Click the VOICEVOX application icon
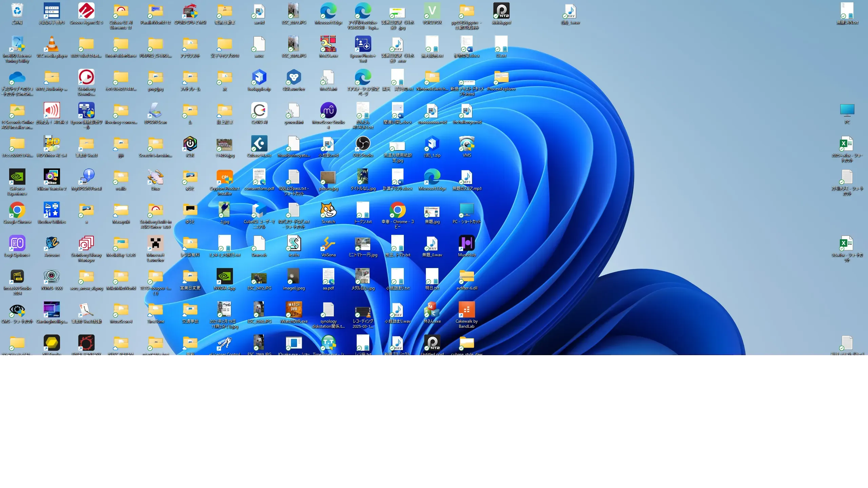Viewport: 868px width, 488px height. point(432,11)
